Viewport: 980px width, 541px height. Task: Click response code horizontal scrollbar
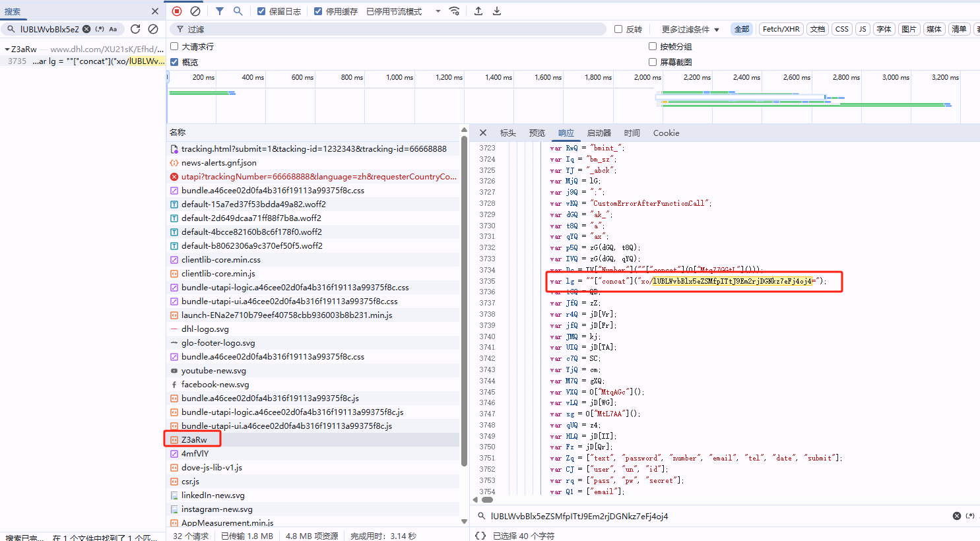(488, 499)
